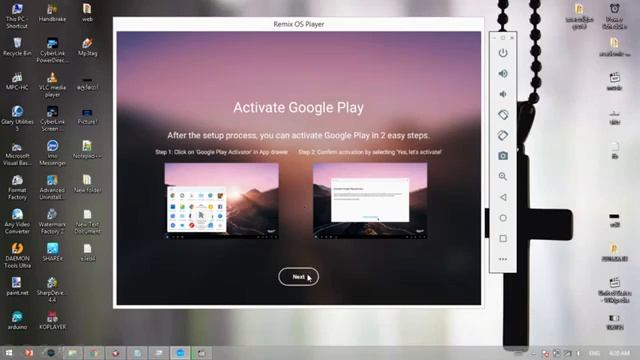Click the ENG language indicator in tray

pyautogui.click(x=594, y=353)
